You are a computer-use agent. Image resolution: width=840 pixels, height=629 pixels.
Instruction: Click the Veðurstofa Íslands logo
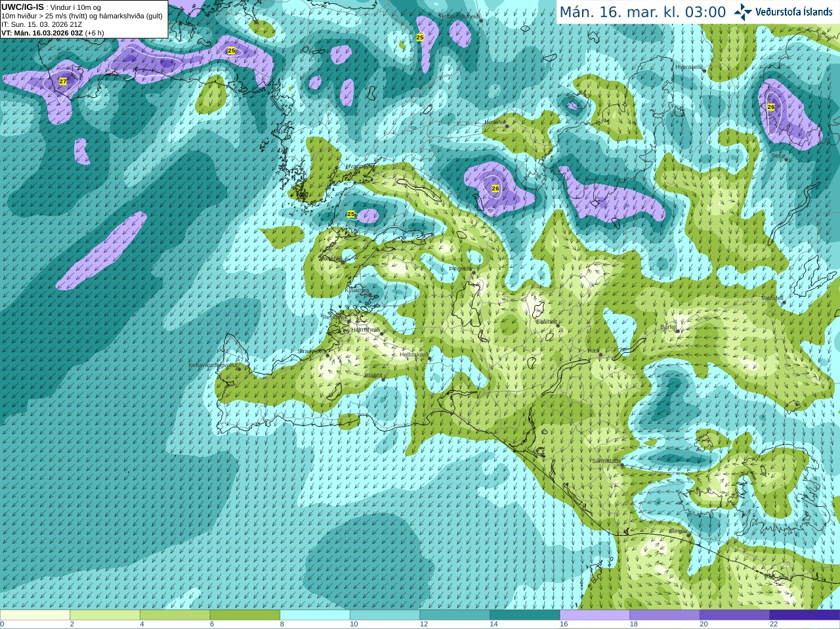click(x=783, y=12)
